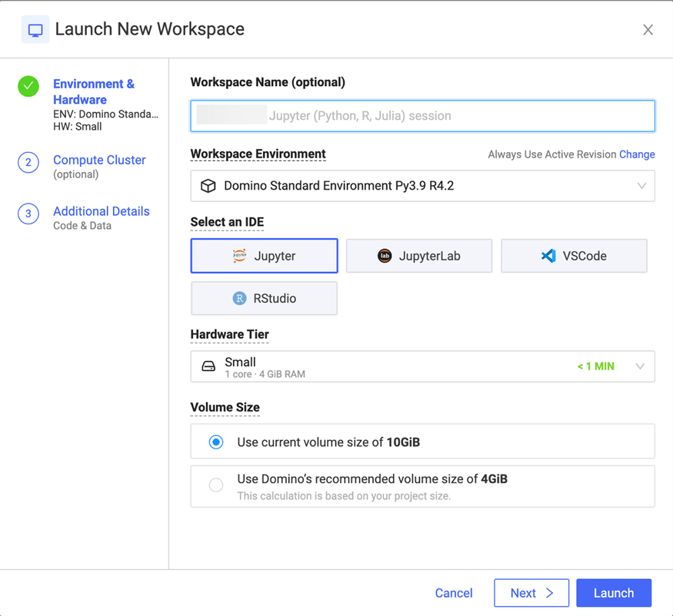Select the RStudio IDE
673x616 pixels.
264,298
